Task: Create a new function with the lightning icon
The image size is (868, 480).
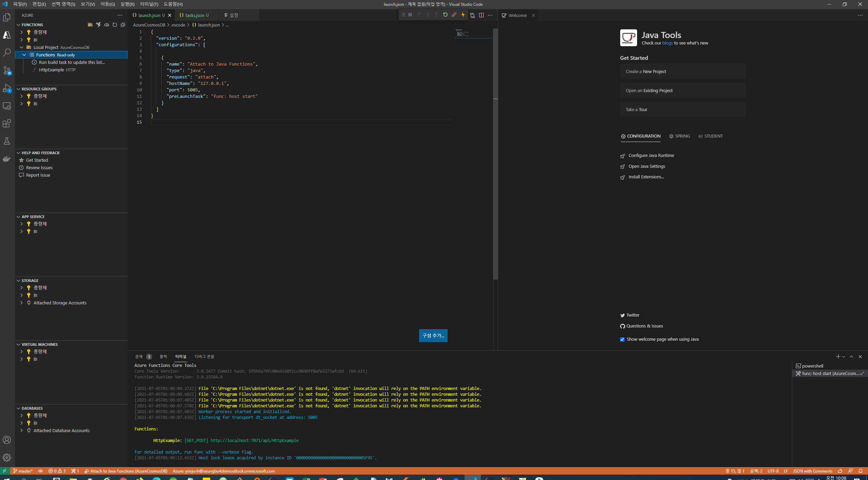Action: pos(98,24)
